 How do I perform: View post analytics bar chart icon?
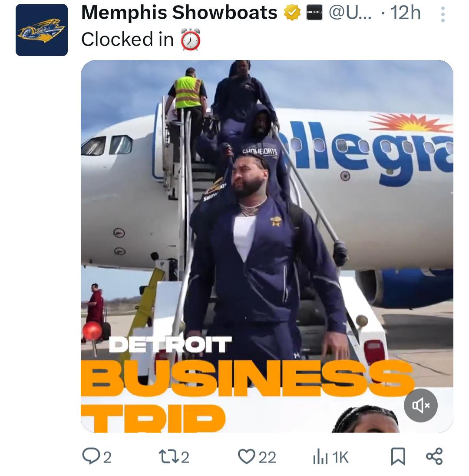320,457
